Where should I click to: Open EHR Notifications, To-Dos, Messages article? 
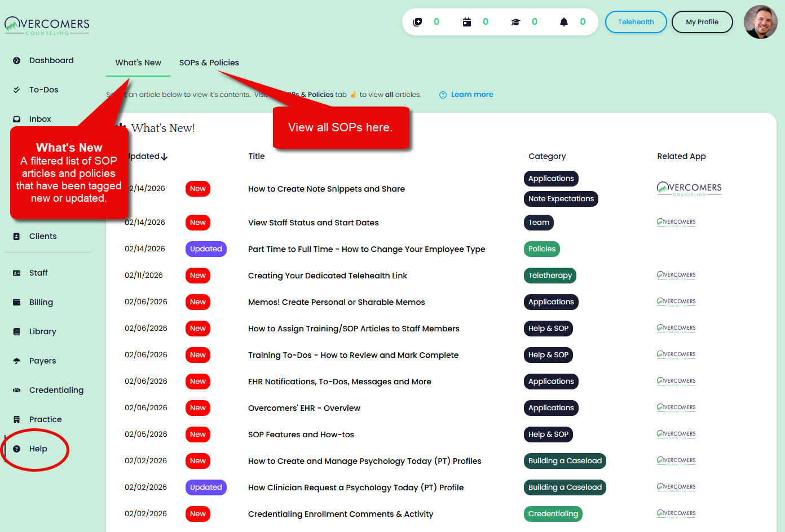point(339,382)
